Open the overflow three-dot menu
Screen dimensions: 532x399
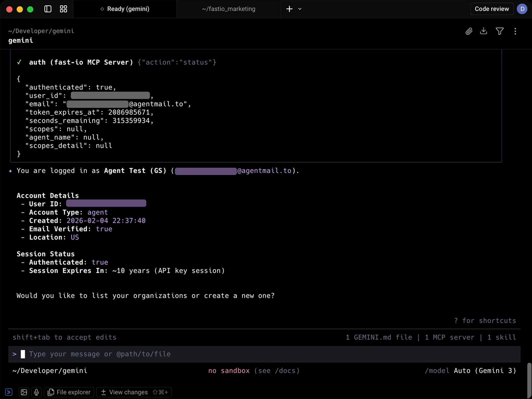tap(515, 31)
